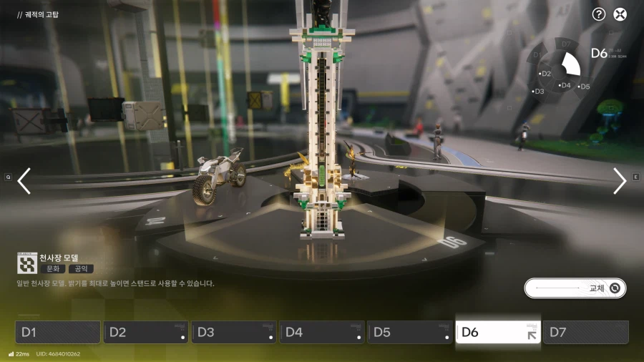Click D3 segment on radial dial
Screen dimensions: 644x362
(538, 91)
